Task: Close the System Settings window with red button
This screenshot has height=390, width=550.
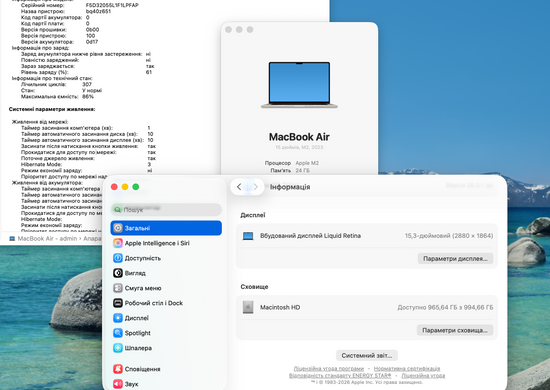Action: pos(114,187)
